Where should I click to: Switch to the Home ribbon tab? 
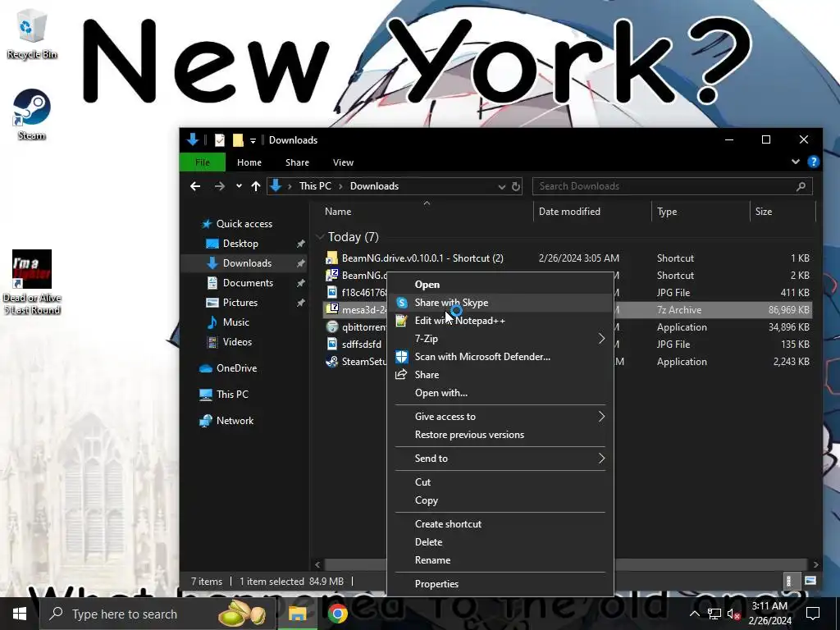[x=249, y=162]
